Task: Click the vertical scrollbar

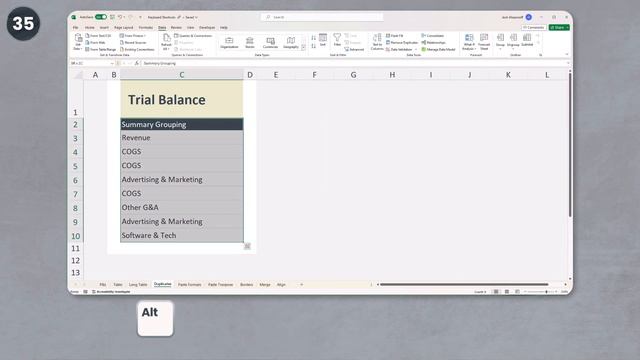Action: click(570, 144)
